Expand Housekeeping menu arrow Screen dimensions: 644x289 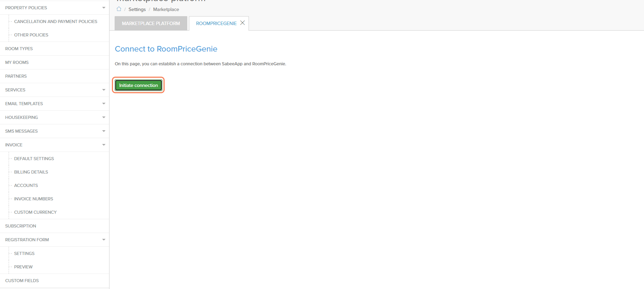click(x=104, y=117)
